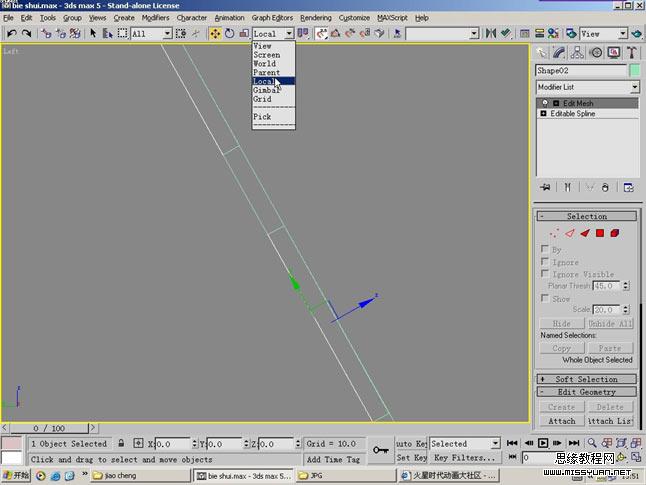Select Element sub-object level icon
646x485 pixels.
coord(615,233)
